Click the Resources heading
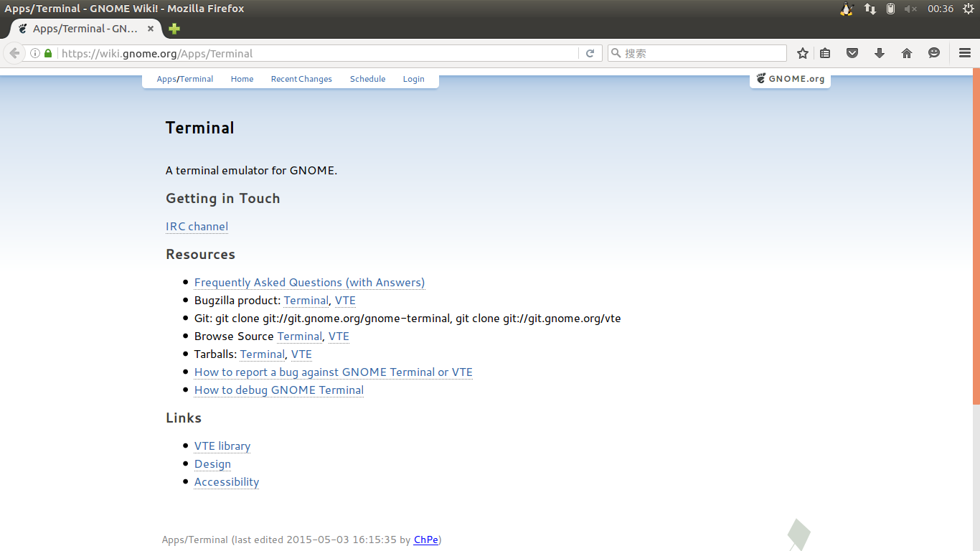Screen dimensions: 980x551 pos(200,255)
